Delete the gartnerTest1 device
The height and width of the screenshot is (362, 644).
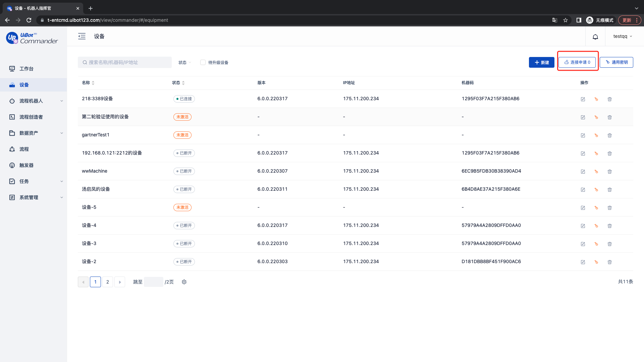click(x=610, y=135)
